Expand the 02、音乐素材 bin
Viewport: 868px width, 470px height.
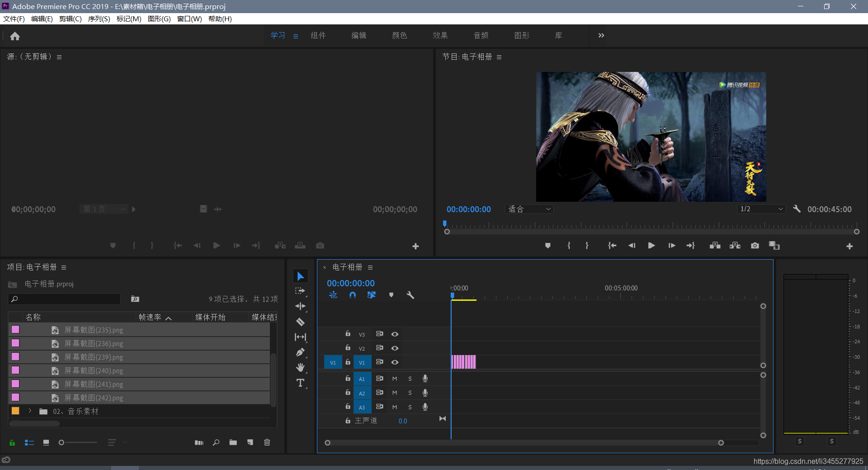(x=30, y=411)
